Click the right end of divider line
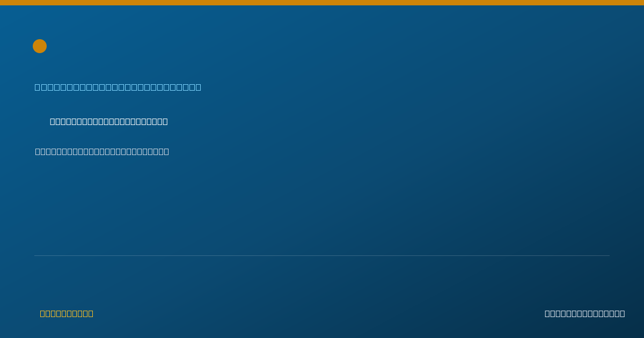Viewport: 644px width, 338px height. coord(609,255)
